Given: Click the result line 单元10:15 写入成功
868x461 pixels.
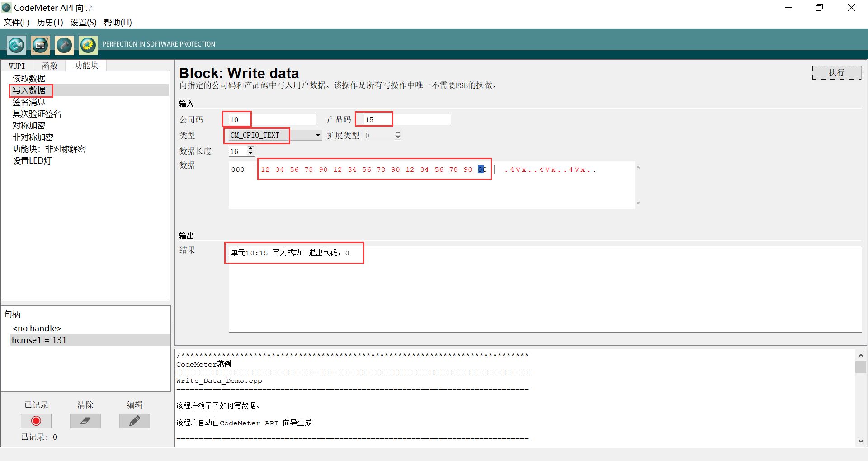Looking at the screenshot, I should pos(290,253).
